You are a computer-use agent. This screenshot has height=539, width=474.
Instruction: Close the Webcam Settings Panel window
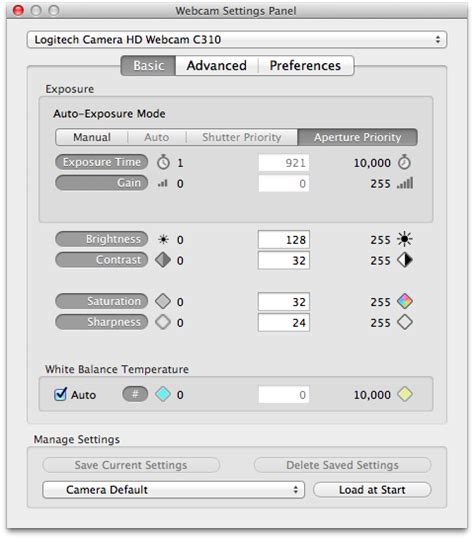(18, 11)
